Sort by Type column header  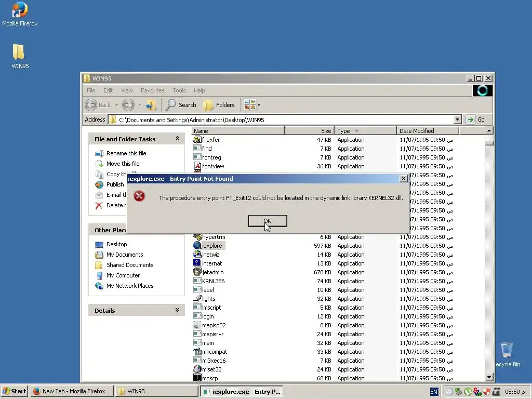(365, 130)
